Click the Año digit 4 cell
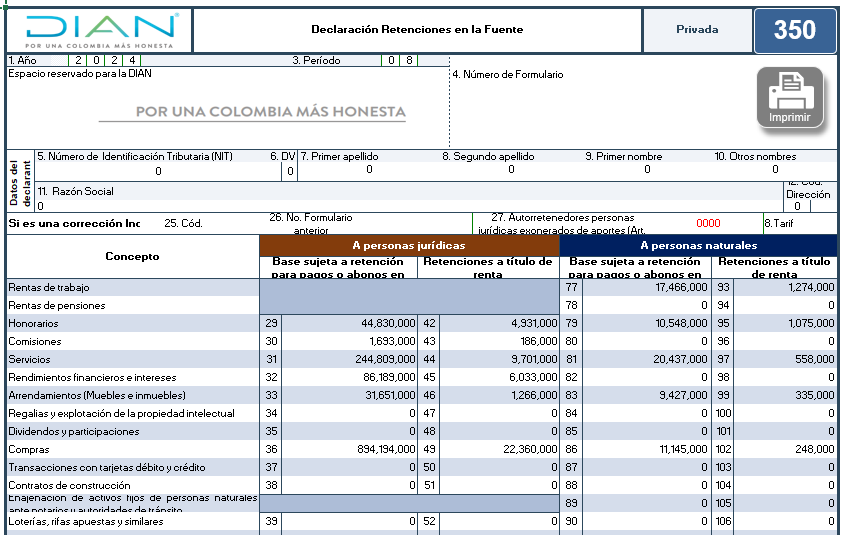841x535 pixels. pos(131,60)
